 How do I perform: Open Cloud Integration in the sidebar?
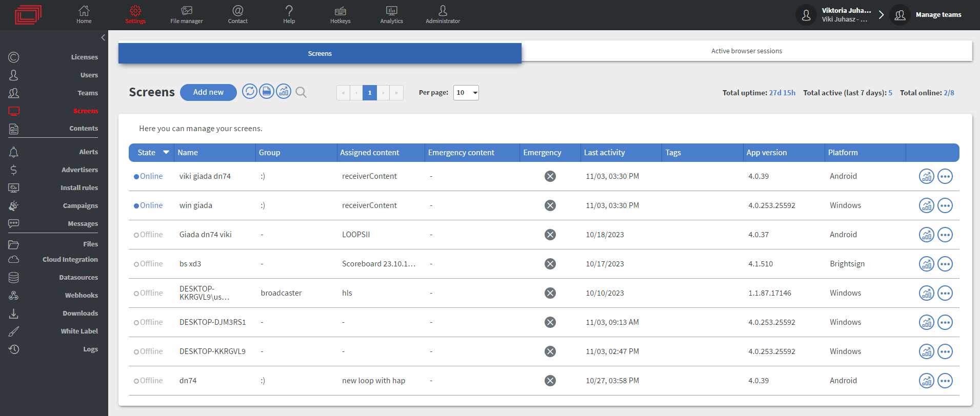point(53,259)
